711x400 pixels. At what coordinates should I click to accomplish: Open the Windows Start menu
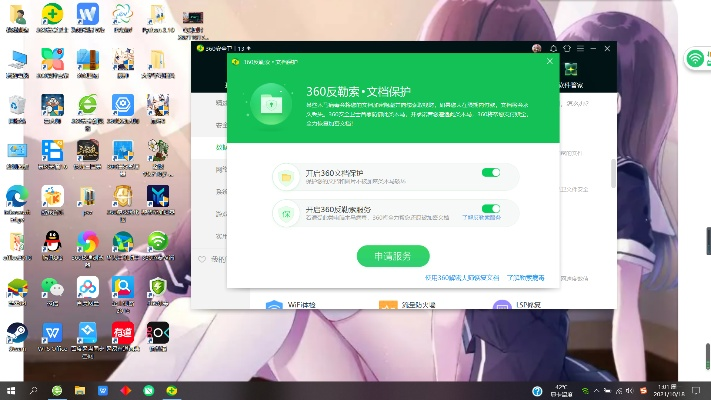coord(11,389)
